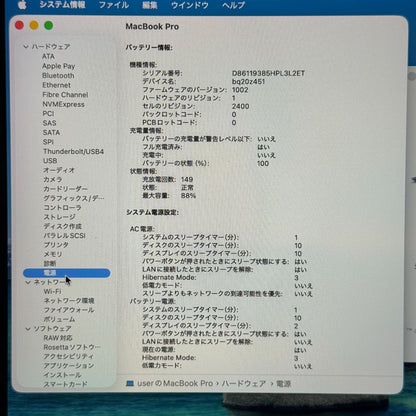Click the 最大容量 value 88%
The height and width of the screenshot is (416, 416).
tap(188, 196)
